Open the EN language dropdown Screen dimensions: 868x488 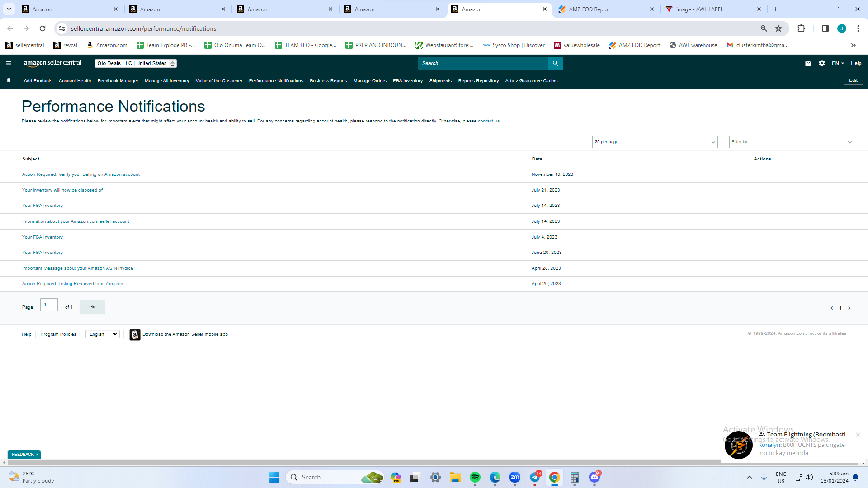[838, 63]
